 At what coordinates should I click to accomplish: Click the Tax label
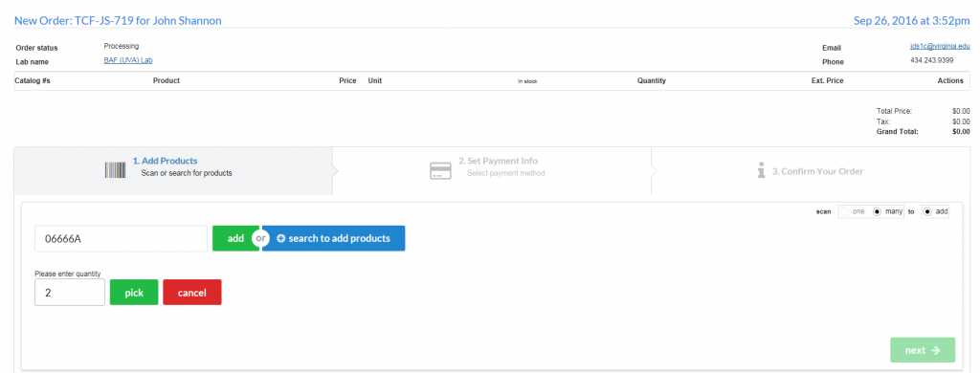[x=883, y=121]
